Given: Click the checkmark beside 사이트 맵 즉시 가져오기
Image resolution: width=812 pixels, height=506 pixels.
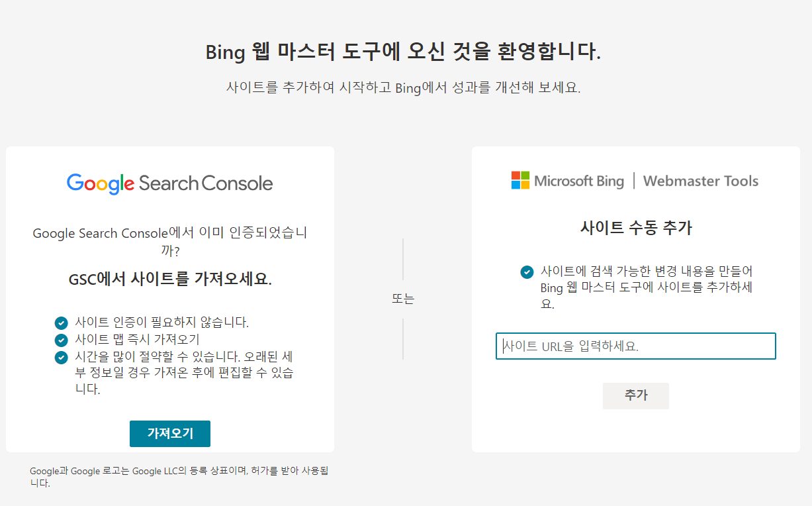Looking at the screenshot, I should (x=62, y=340).
